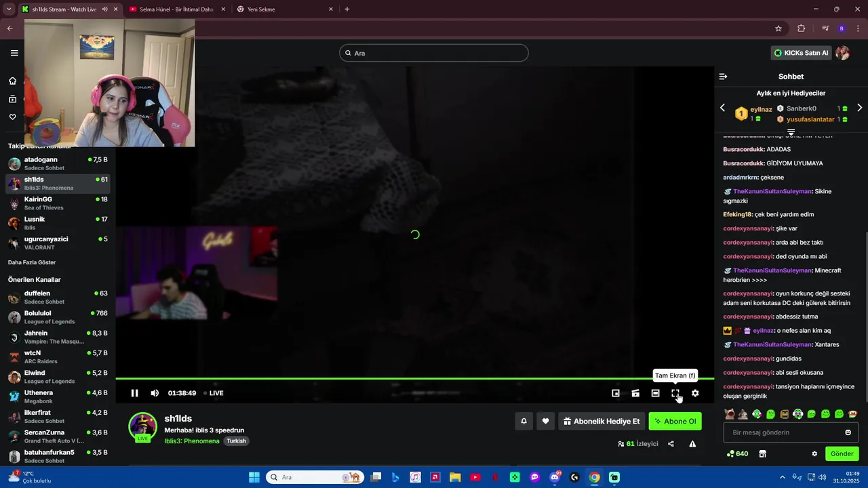This screenshot has height=488, width=868.
Task: Open atadogann channel in sidebar
Action: point(58,163)
